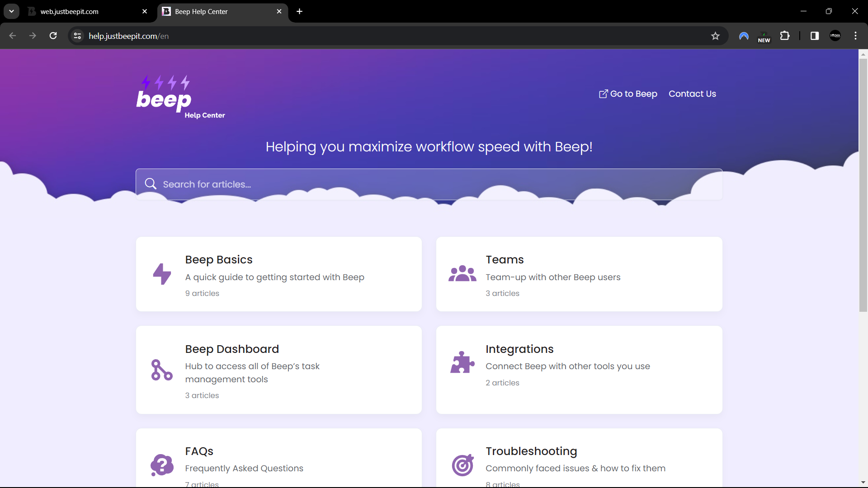Open the Beep Basics collection
The width and height of the screenshot is (868, 488).
(x=278, y=274)
